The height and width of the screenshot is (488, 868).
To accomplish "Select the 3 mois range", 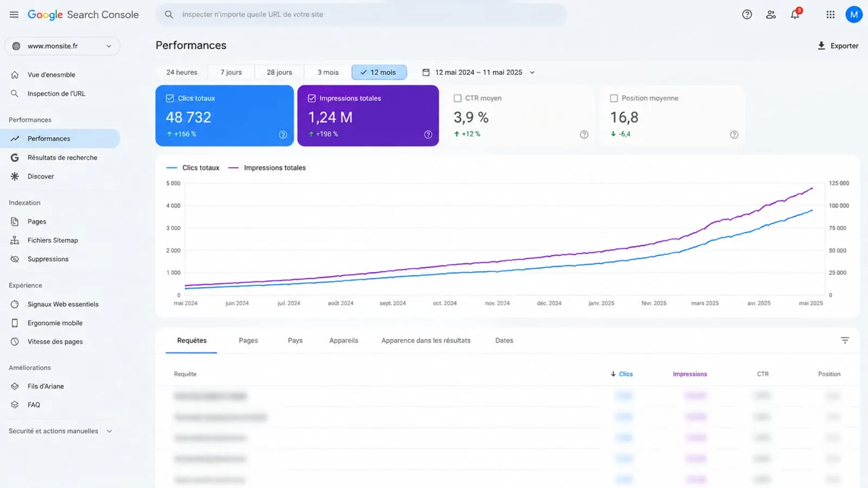I will 328,72.
